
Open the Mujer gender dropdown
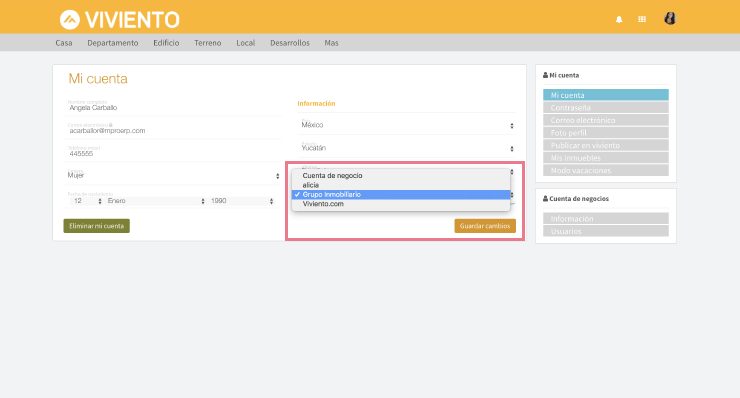coord(173,175)
